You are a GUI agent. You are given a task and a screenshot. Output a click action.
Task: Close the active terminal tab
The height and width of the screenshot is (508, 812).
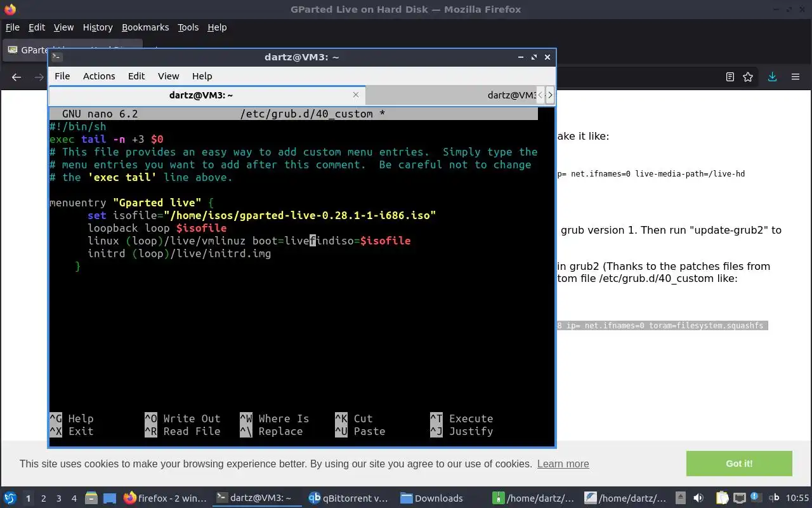tap(356, 95)
